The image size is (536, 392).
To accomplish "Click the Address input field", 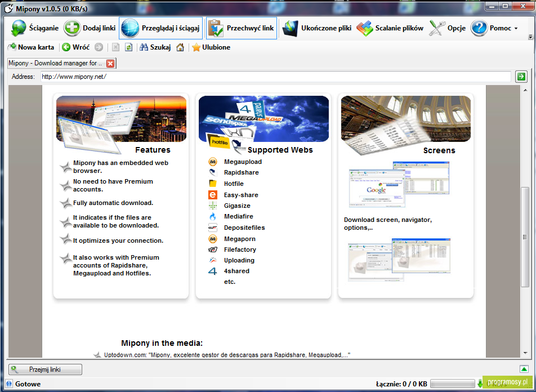I will click(275, 77).
